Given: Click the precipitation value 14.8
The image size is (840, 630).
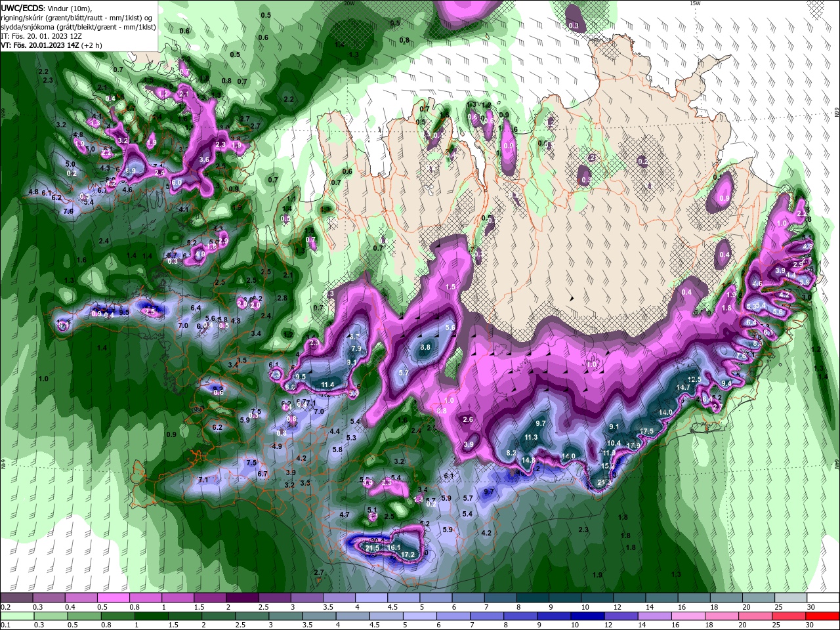Looking at the screenshot, I should click(x=528, y=460).
